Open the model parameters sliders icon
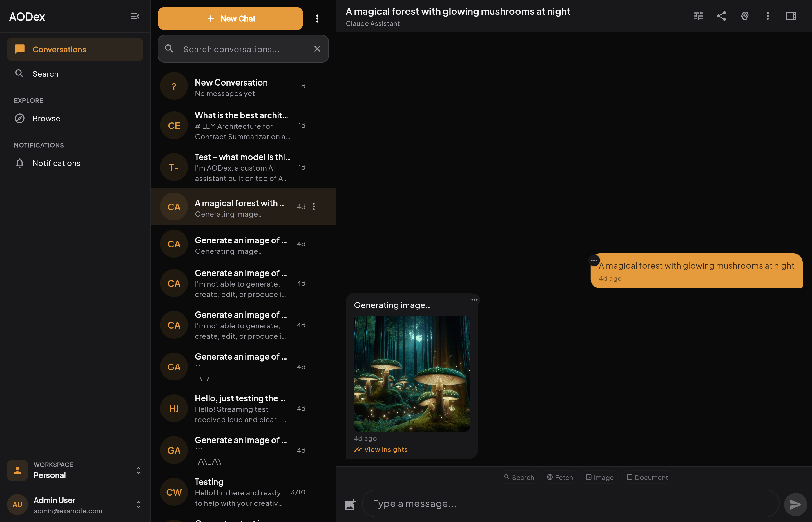Viewport: 812px width, 522px height. click(698, 16)
